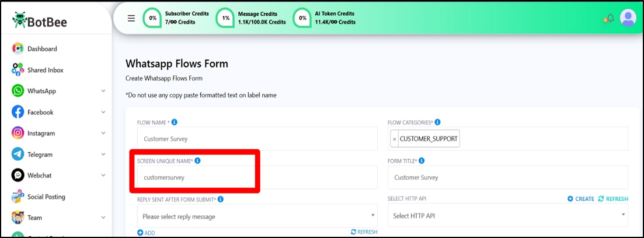Click the Form Title info icon

422,160
